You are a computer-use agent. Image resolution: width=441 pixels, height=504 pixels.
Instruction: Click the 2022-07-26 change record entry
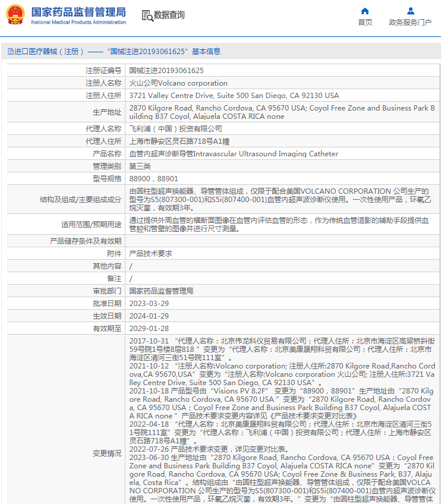[x=209, y=449]
